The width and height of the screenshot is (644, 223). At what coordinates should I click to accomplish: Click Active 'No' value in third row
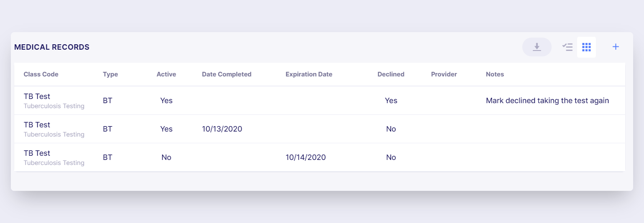point(166,157)
